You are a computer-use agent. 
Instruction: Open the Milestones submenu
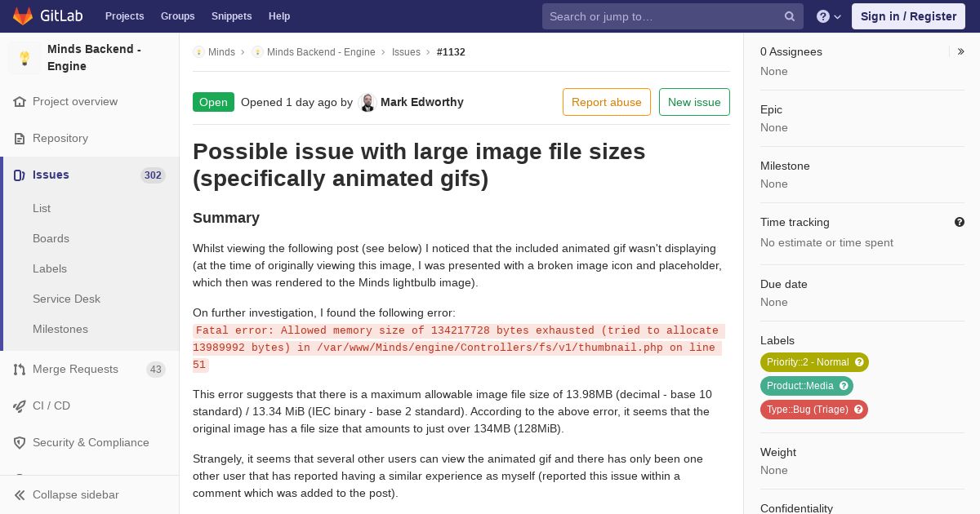click(x=60, y=330)
